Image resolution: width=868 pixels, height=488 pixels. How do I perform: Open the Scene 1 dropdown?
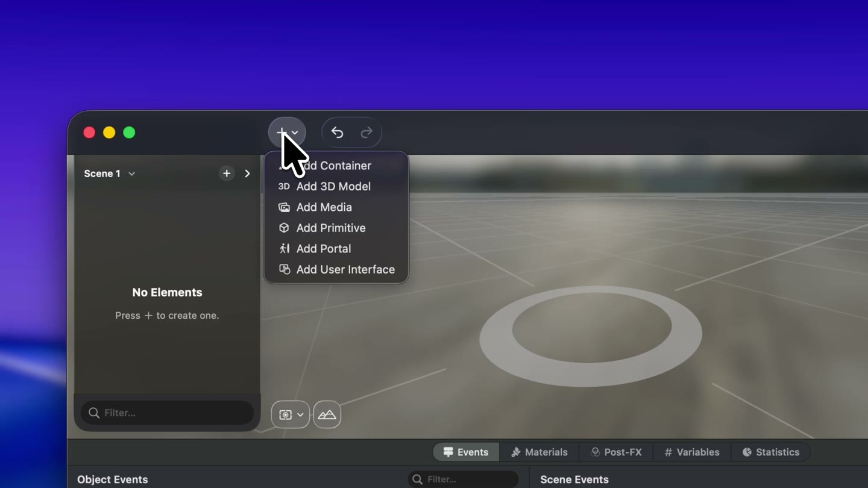click(x=110, y=174)
